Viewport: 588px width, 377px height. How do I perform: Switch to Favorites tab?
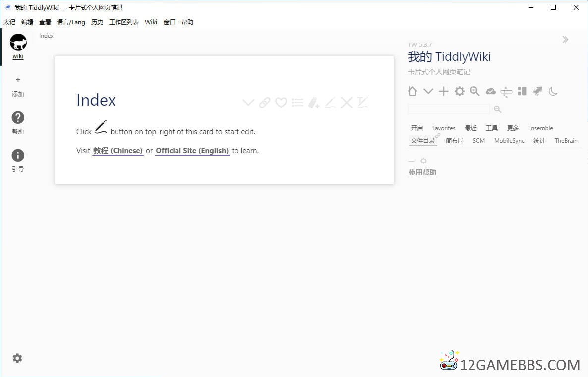tap(444, 128)
